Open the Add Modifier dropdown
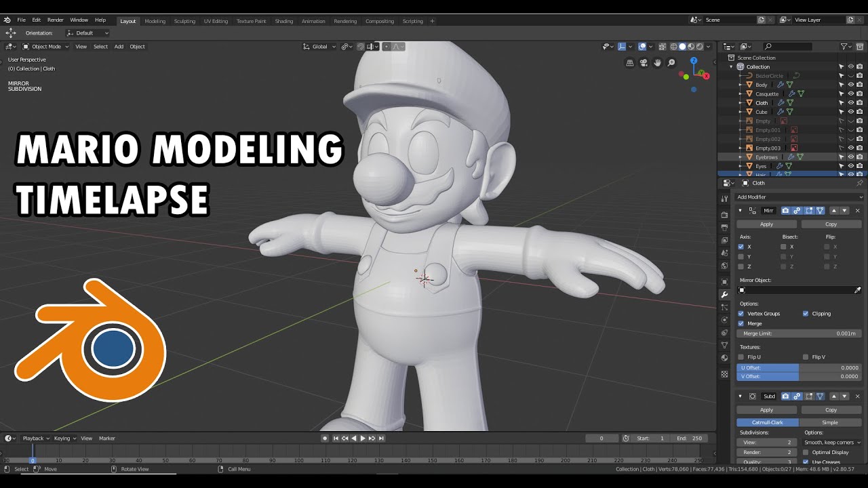This screenshot has width=868, height=488. click(x=798, y=197)
